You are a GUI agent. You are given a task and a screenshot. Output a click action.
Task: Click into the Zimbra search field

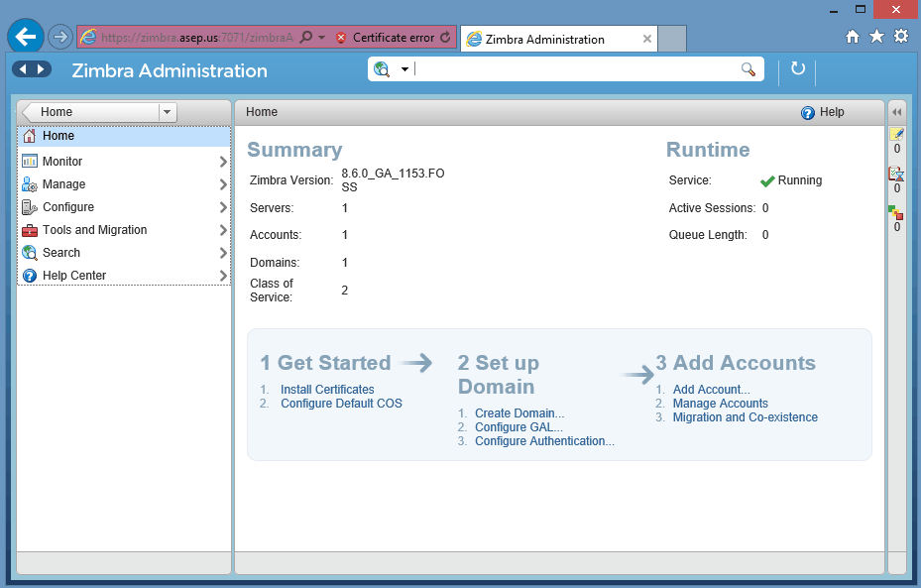tap(576, 69)
